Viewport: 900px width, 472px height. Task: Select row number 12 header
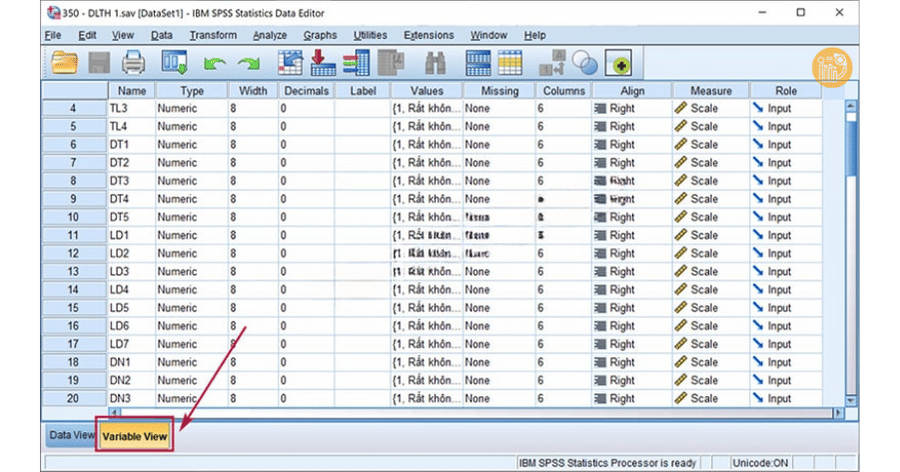tap(74, 253)
